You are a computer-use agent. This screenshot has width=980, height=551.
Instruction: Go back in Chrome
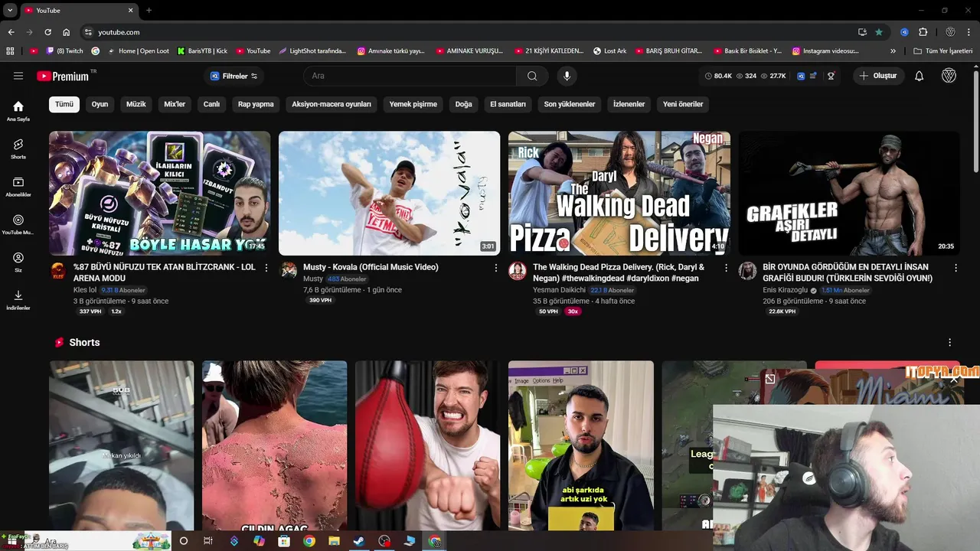pyautogui.click(x=11, y=32)
